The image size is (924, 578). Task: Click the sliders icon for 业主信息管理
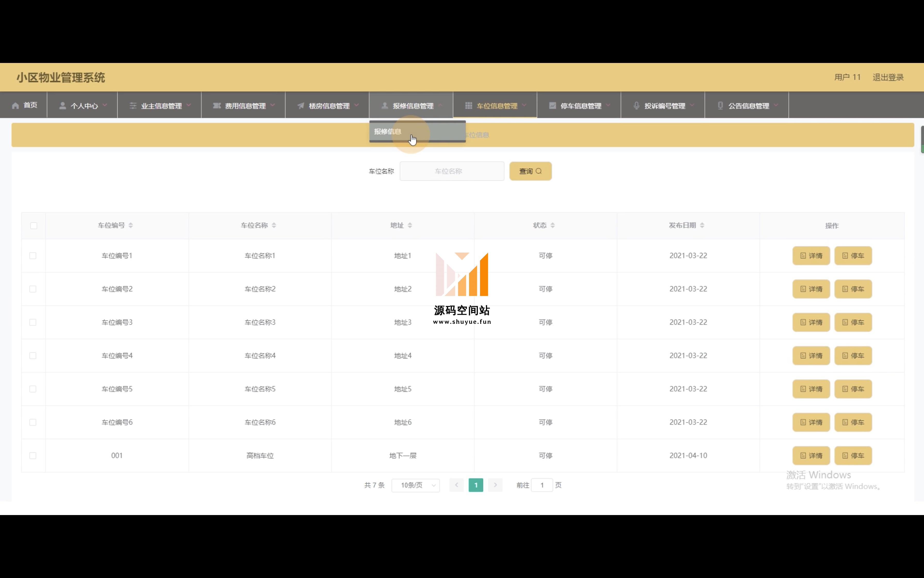133,106
